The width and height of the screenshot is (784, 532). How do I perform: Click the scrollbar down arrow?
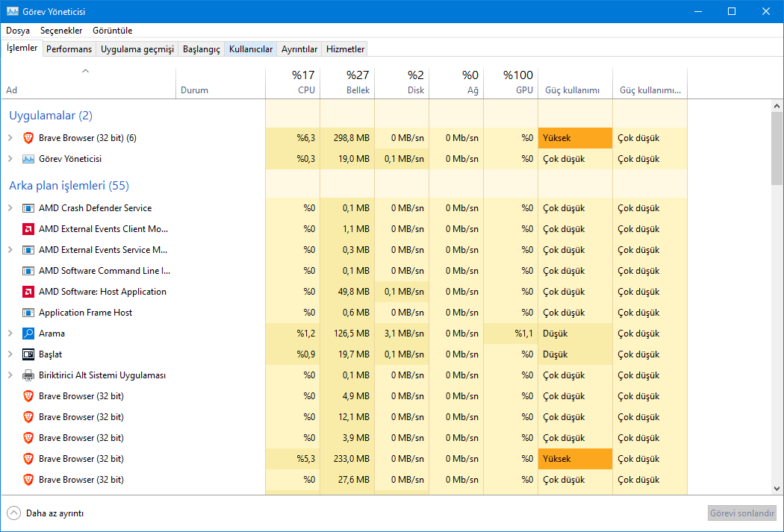[x=777, y=489]
